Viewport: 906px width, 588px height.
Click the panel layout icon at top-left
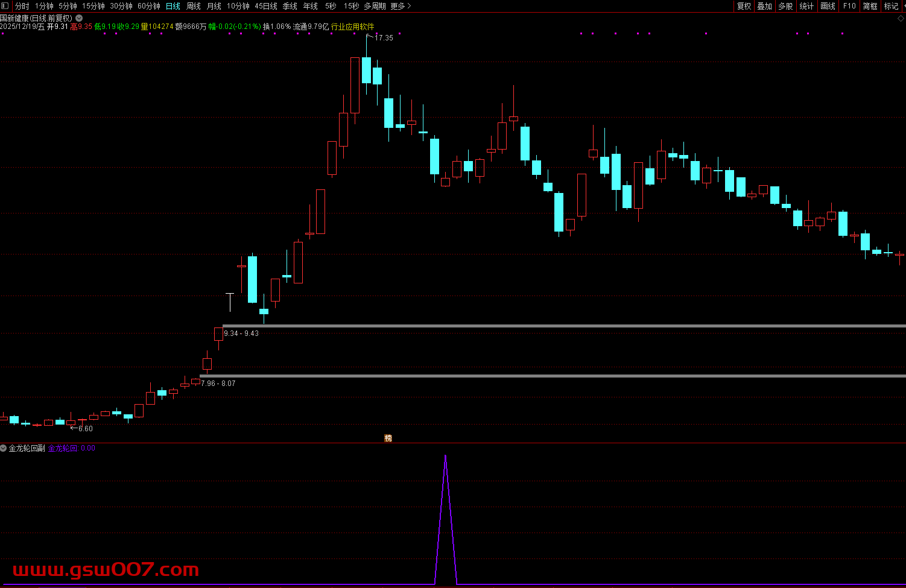pos(5,6)
